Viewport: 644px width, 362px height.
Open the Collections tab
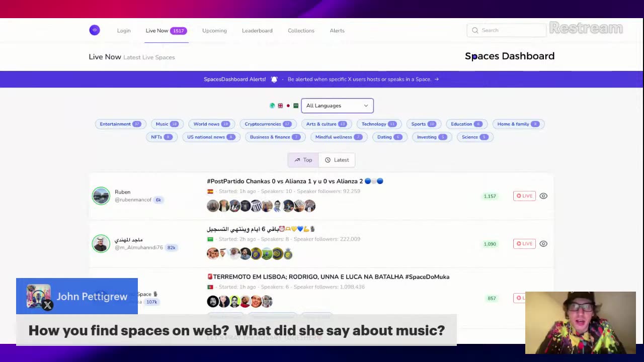(301, 31)
